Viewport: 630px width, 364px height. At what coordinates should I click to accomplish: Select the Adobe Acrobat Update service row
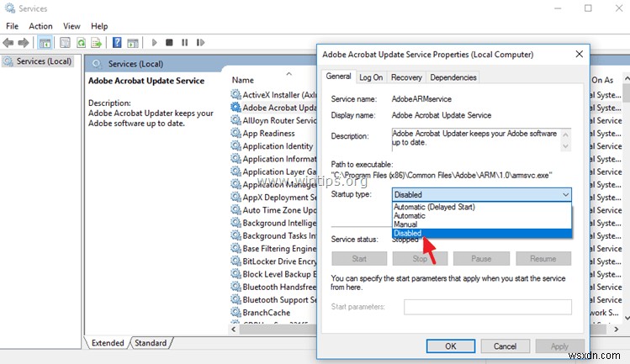[273, 108]
